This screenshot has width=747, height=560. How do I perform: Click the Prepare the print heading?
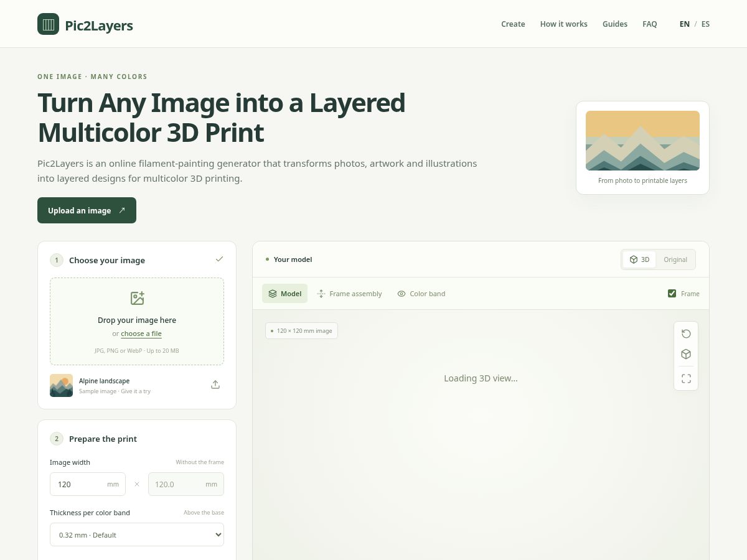tap(103, 439)
